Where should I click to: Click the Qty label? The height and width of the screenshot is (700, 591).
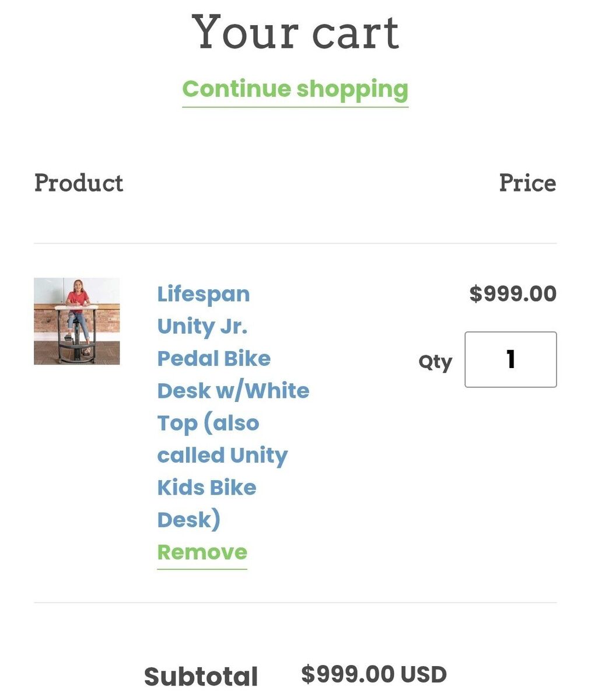pos(435,362)
